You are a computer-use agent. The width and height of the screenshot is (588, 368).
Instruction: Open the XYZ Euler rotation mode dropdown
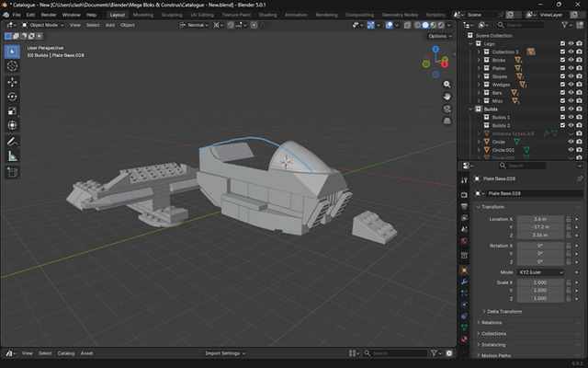pos(540,272)
